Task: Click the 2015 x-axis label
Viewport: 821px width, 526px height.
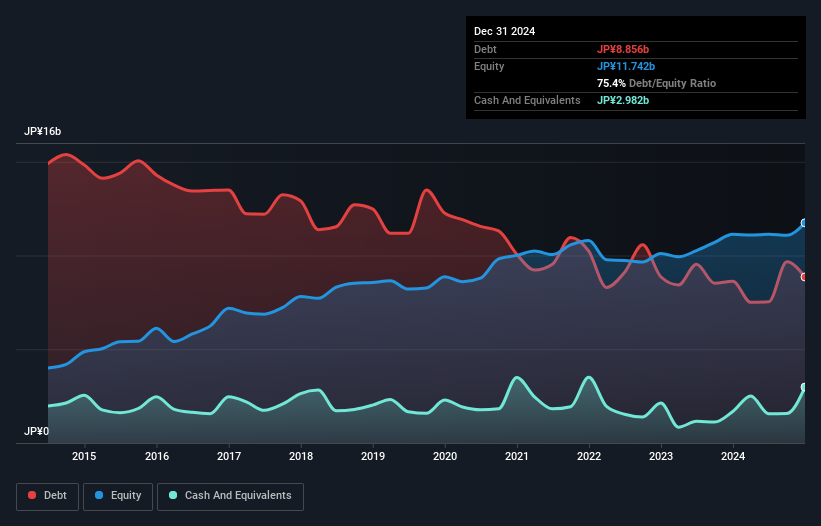Action: (84, 456)
